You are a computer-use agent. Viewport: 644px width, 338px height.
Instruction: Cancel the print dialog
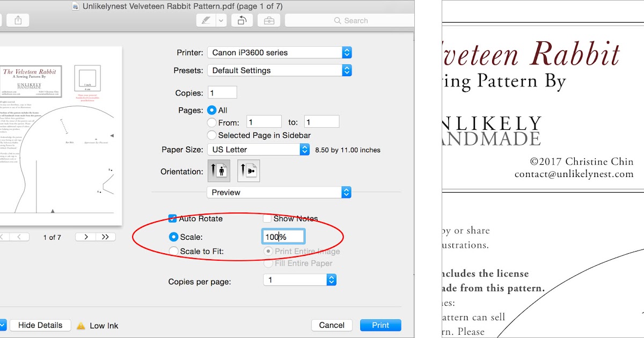(x=332, y=325)
